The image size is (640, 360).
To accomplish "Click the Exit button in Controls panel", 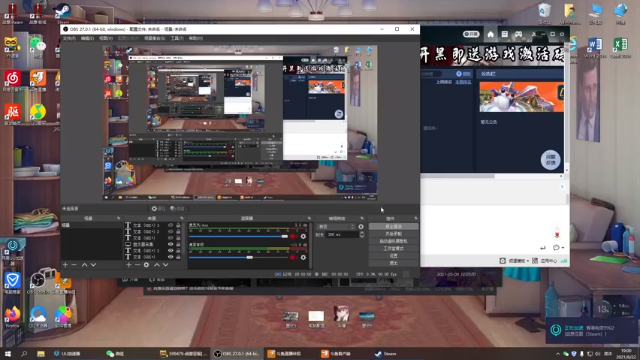I will [x=393, y=263].
